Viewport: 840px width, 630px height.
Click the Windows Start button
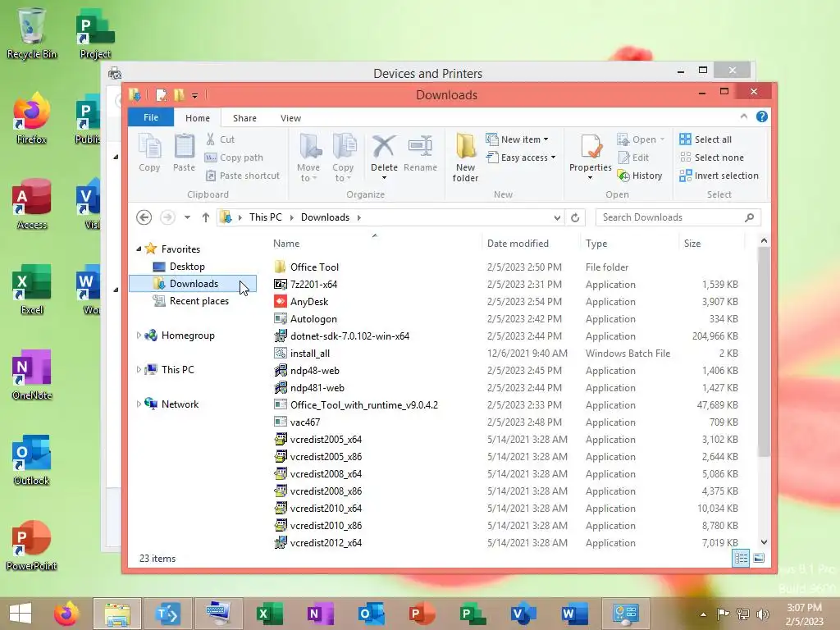tap(21, 614)
